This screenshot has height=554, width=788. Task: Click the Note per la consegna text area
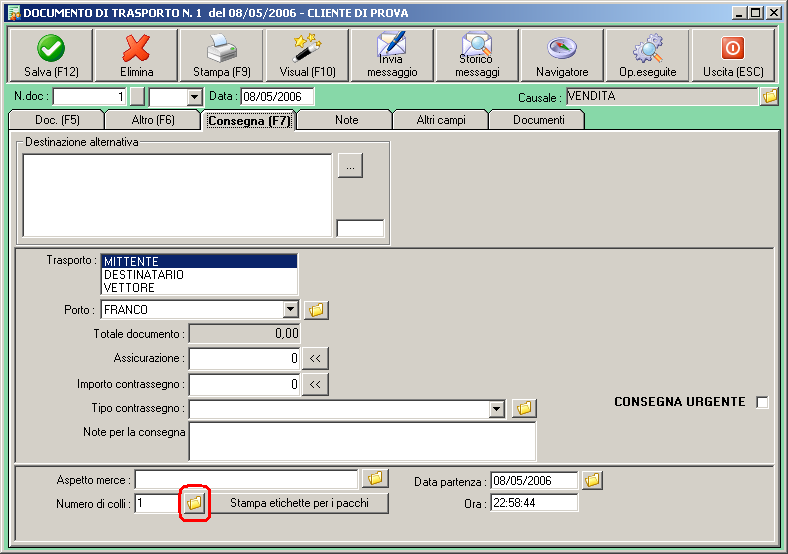coord(362,441)
